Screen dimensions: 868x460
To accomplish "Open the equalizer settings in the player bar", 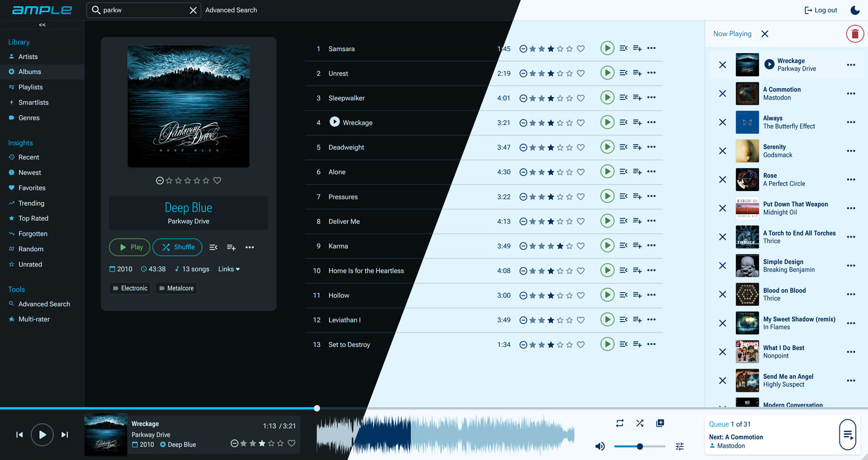I will click(x=679, y=446).
